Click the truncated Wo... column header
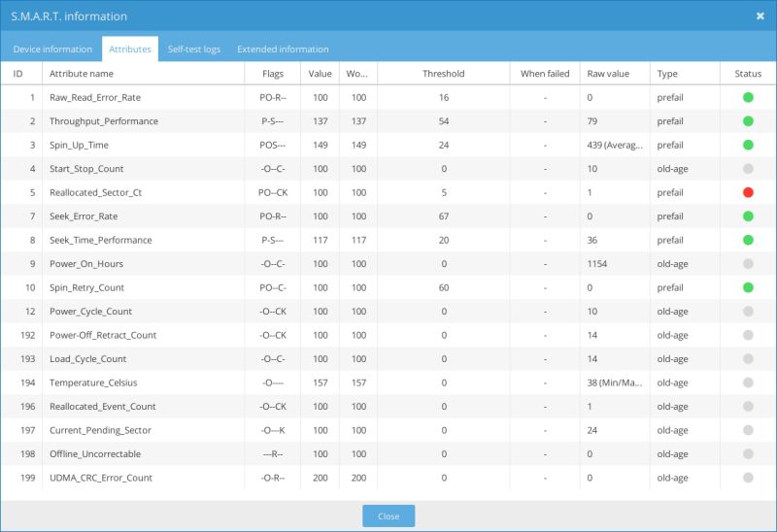Screen dimensions: 777x532 356,74
